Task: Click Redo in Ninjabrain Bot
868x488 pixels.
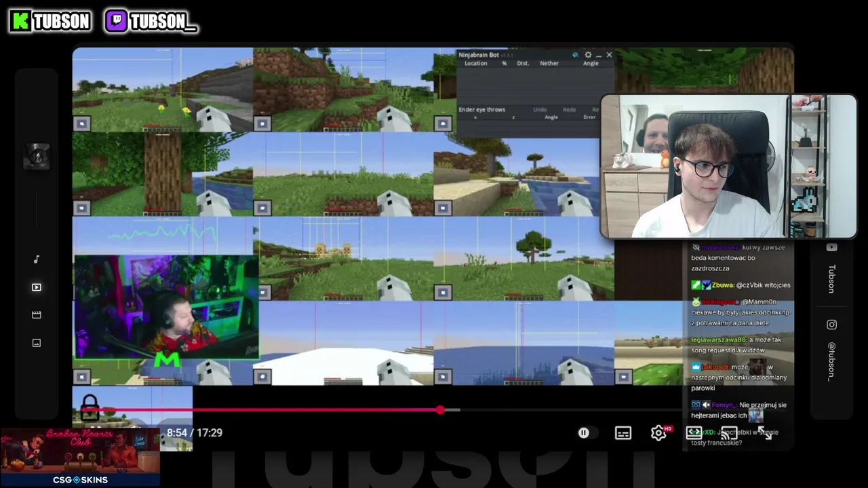Action: pyautogui.click(x=569, y=109)
